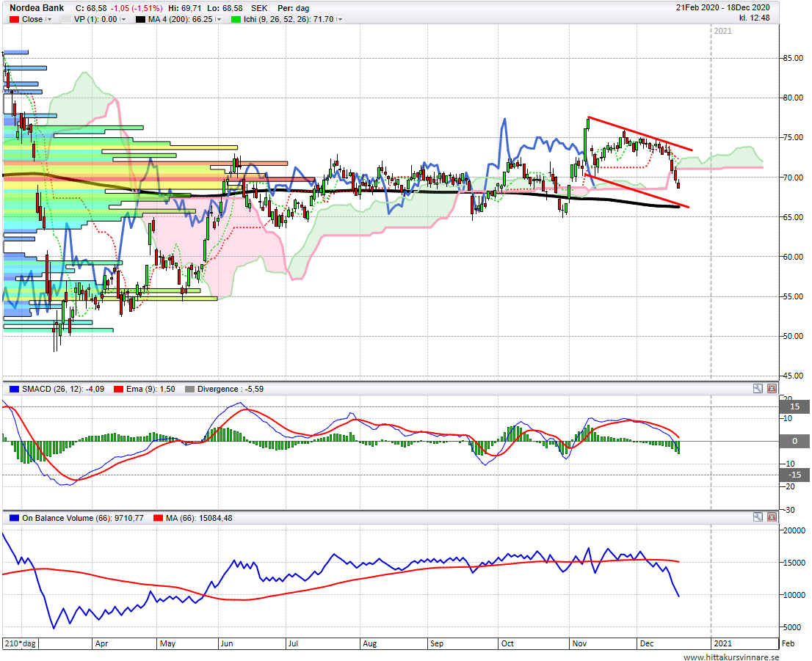Click the 0 level marker on SMACD axis
812x661 pixels.
tap(794, 441)
